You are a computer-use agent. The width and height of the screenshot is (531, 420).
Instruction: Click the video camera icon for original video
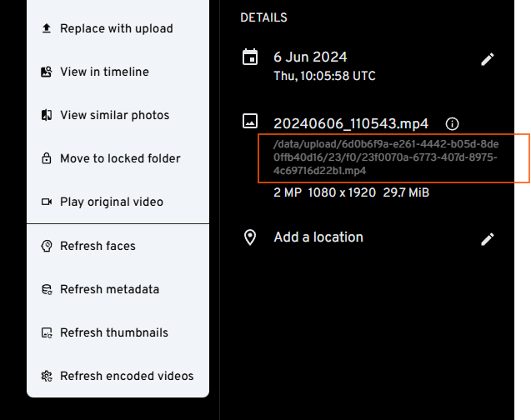click(x=47, y=202)
